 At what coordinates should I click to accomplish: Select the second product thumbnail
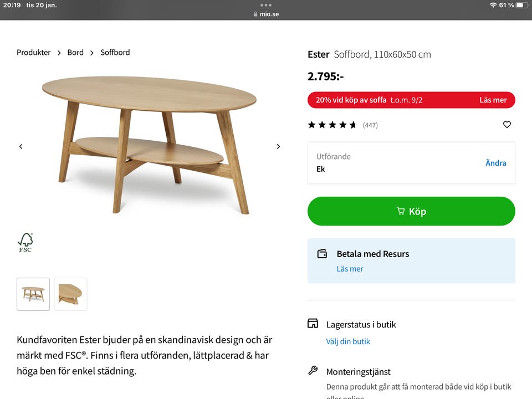(70, 294)
